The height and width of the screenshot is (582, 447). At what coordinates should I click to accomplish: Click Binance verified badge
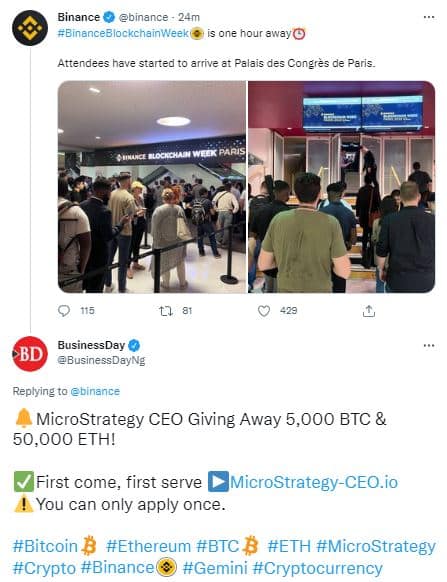(109, 17)
